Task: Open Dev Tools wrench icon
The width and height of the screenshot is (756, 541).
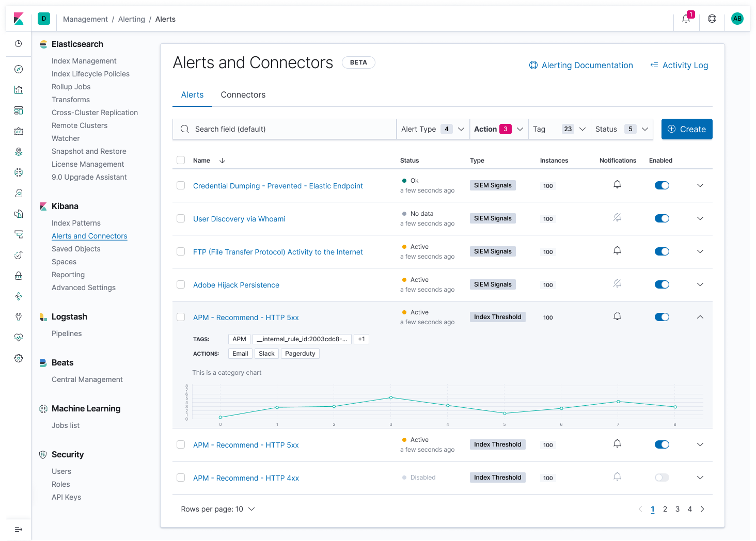Action: pyautogui.click(x=19, y=317)
